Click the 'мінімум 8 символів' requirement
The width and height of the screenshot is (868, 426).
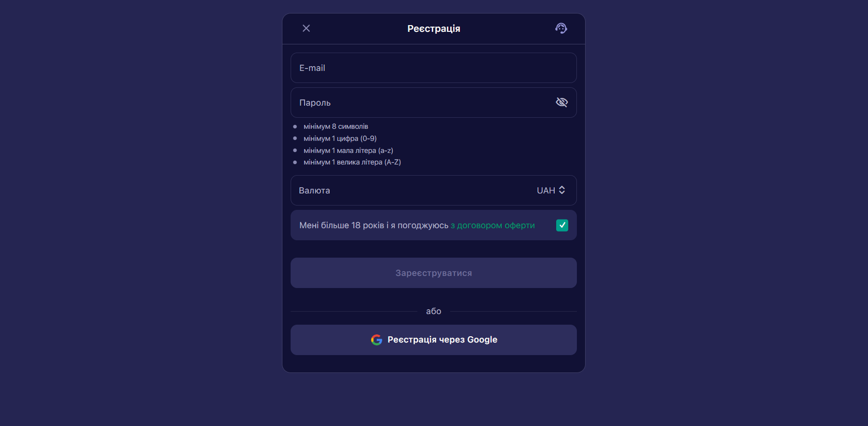click(x=336, y=126)
